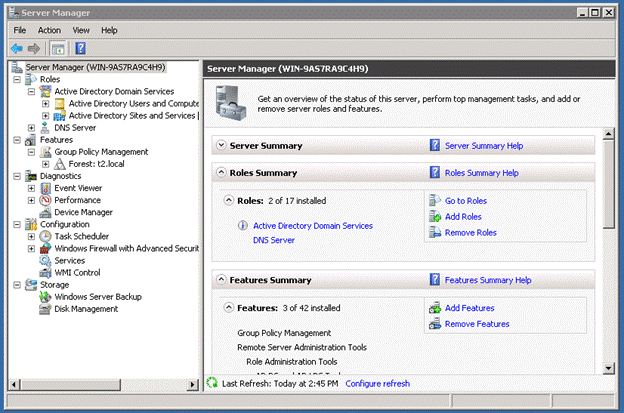
Task: Expand the Server Summary section chevron
Action: coord(221,145)
